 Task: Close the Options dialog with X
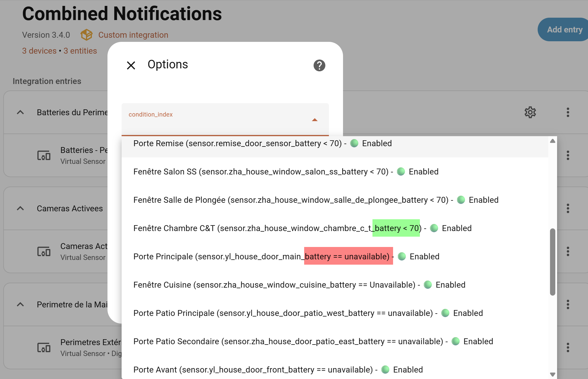[131, 65]
